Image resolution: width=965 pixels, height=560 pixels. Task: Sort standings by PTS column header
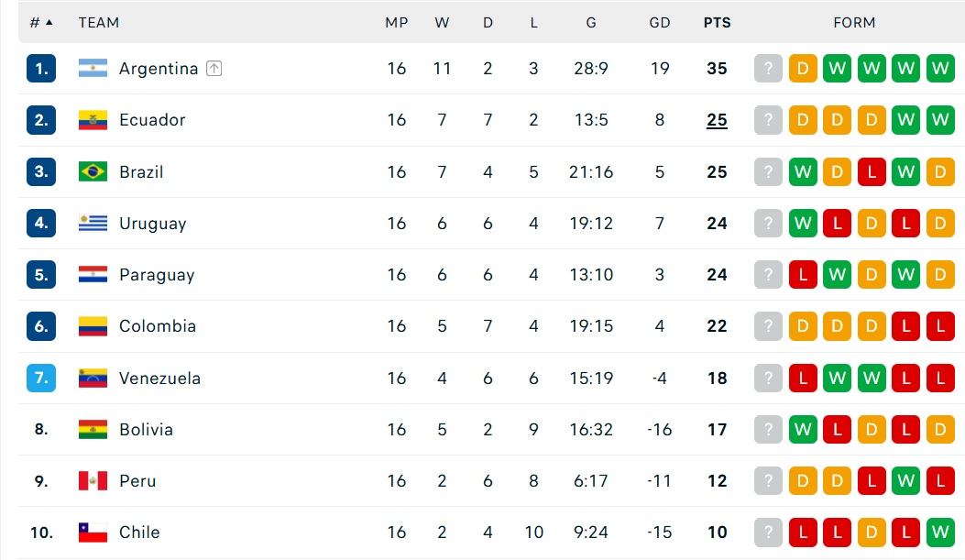pos(717,23)
